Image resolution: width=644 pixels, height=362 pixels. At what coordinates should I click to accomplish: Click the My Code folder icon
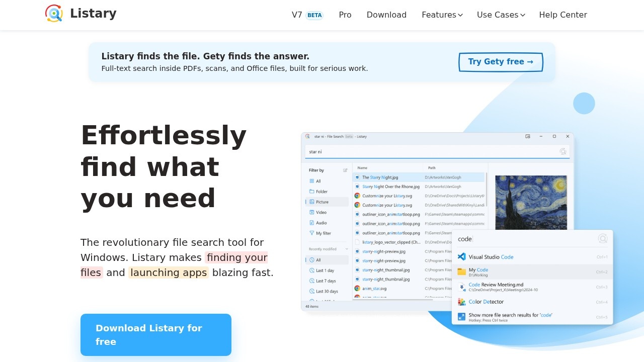click(461, 271)
